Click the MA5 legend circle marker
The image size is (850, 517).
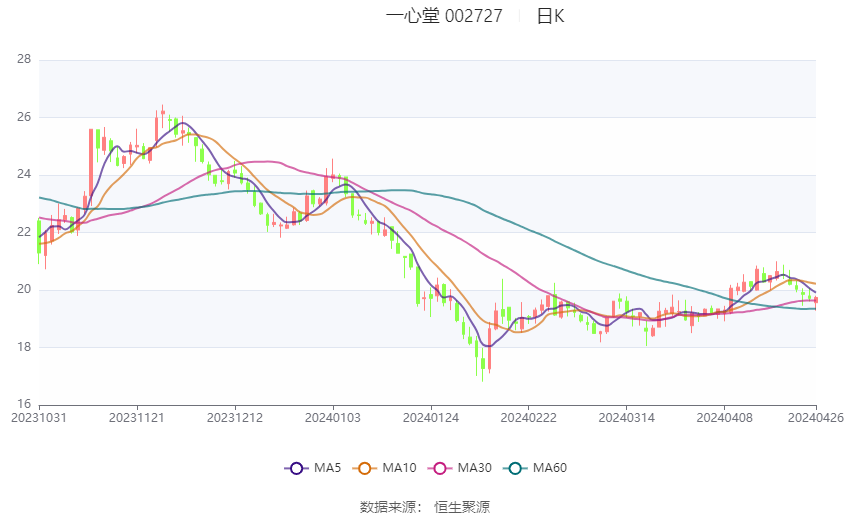[x=294, y=468]
